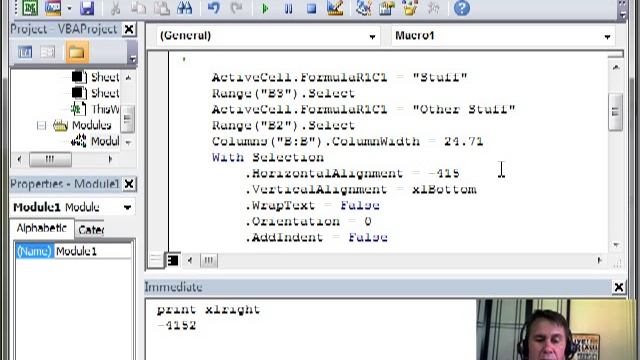640x360 pixels.
Task: Select the (Name) property row
Action: pos(35,251)
